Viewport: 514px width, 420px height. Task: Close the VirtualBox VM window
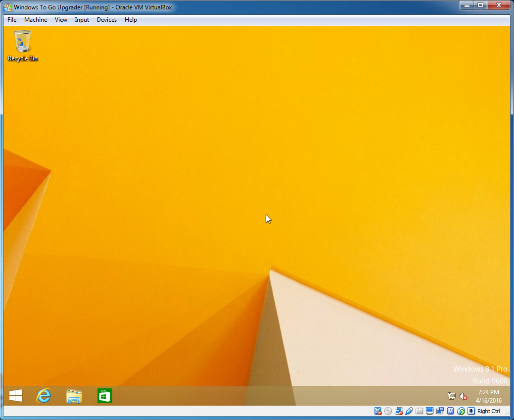[499, 5]
